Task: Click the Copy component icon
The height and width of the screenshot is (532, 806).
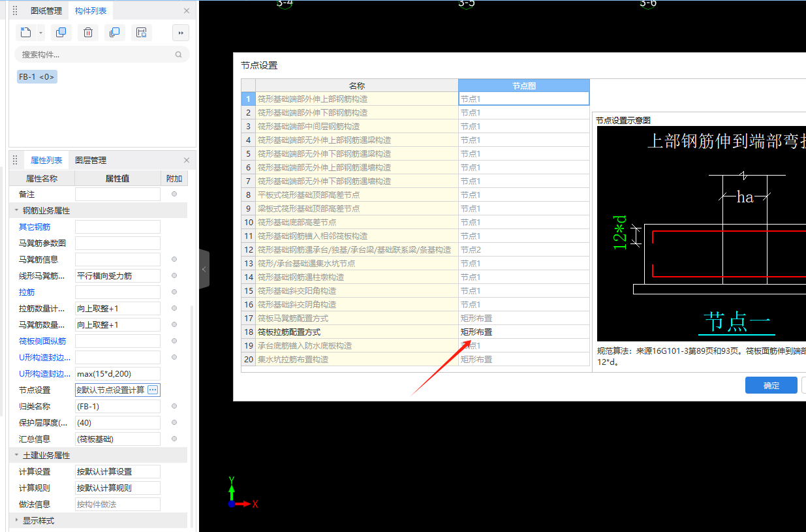Action: (x=61, y=33)
